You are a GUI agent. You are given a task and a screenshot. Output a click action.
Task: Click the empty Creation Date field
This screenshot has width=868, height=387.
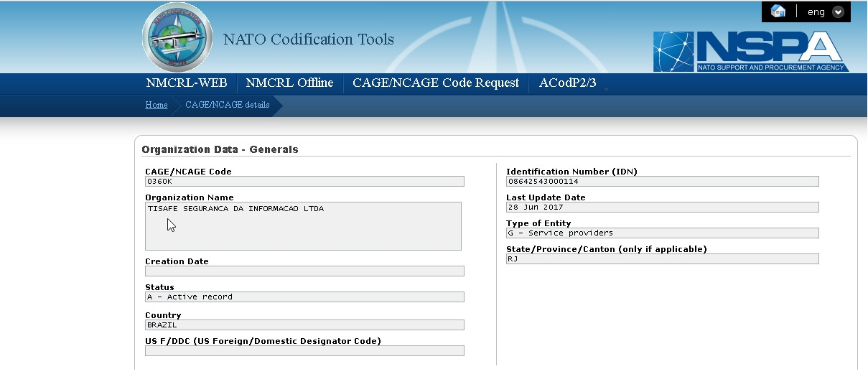coord(304,271)
